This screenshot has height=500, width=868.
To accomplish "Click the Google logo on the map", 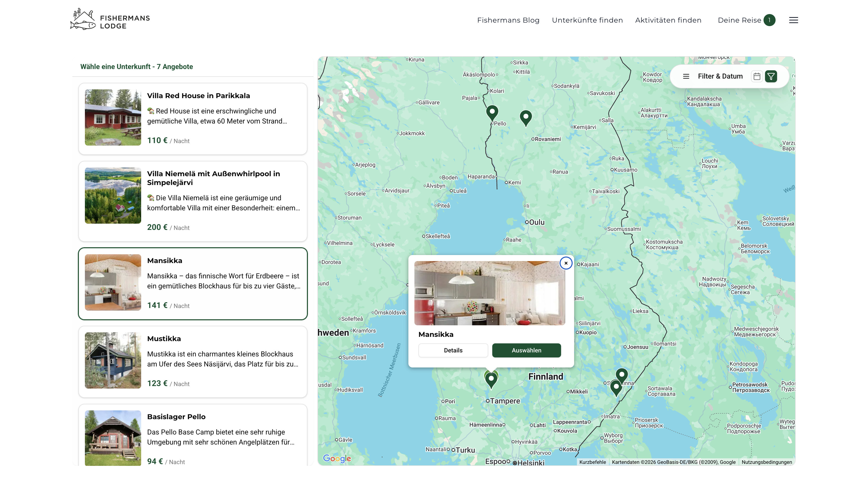I will (337, 459).
